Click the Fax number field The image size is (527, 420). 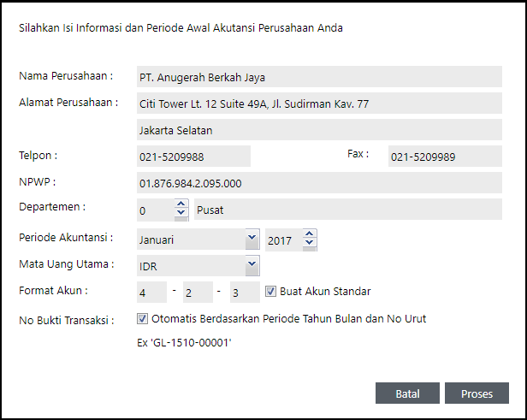pos(443,157)
